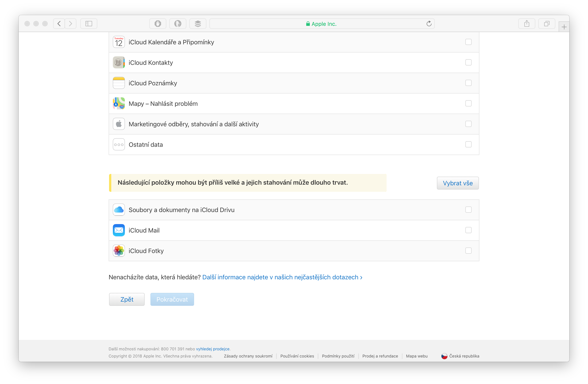Click the green lock icon in address bar
The image size is (588, 384).
(x=308, y=24)
